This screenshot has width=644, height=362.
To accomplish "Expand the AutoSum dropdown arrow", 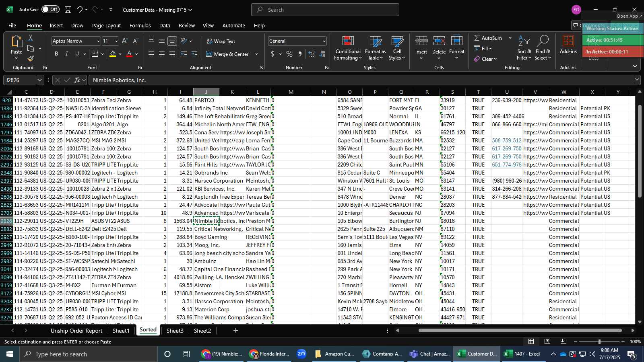I will pos(510,38).
